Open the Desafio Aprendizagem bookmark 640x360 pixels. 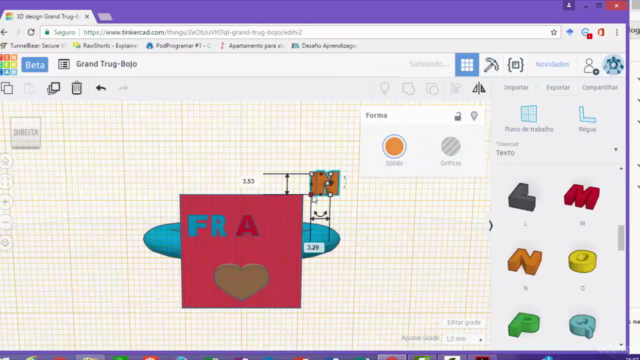[x=324, y=46]
